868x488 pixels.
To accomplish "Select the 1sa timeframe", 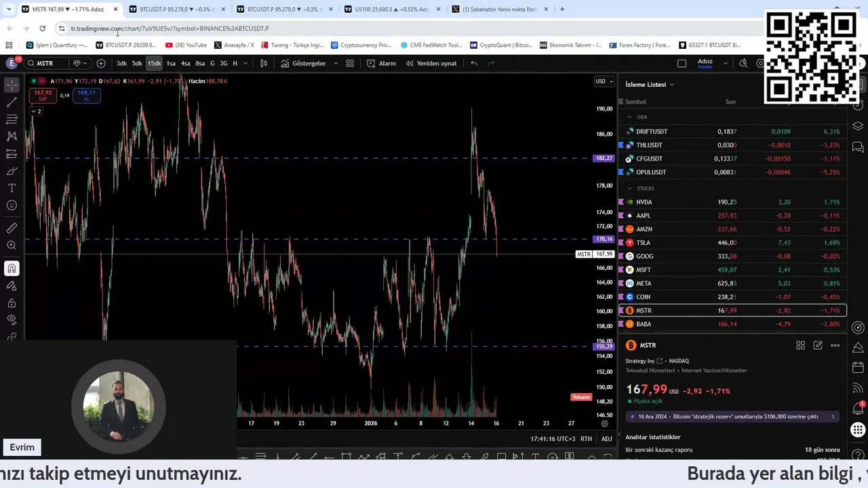I will [x=171, y=63].
